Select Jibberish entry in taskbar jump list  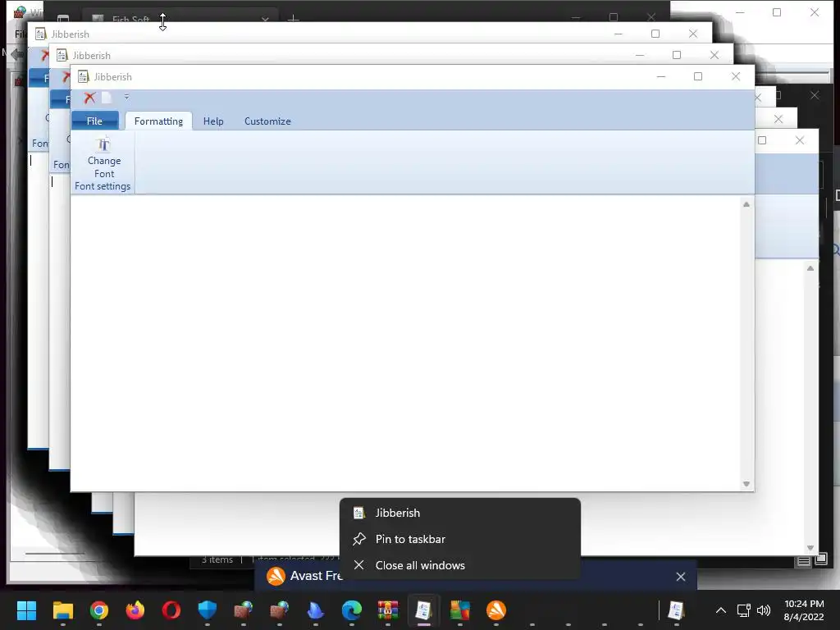460,514
